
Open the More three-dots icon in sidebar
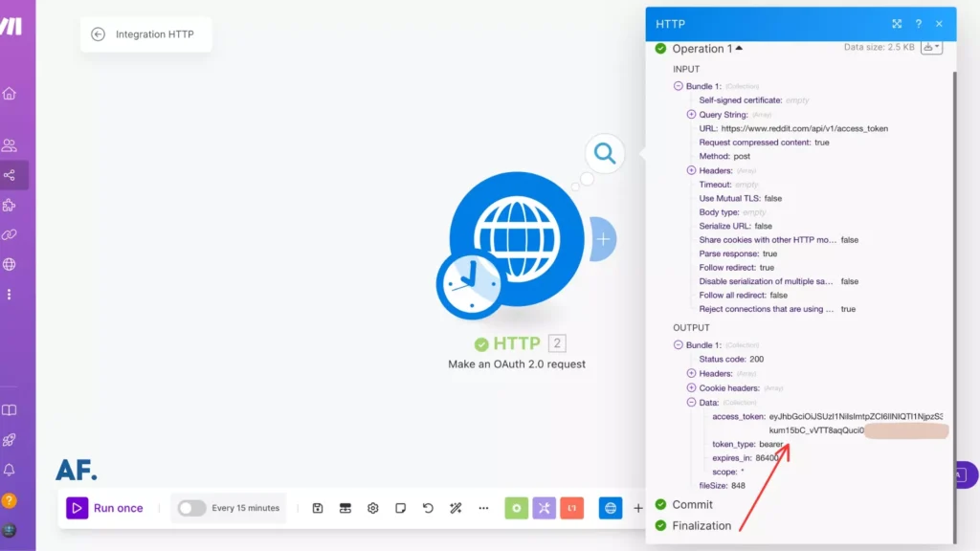coord(10,295)
